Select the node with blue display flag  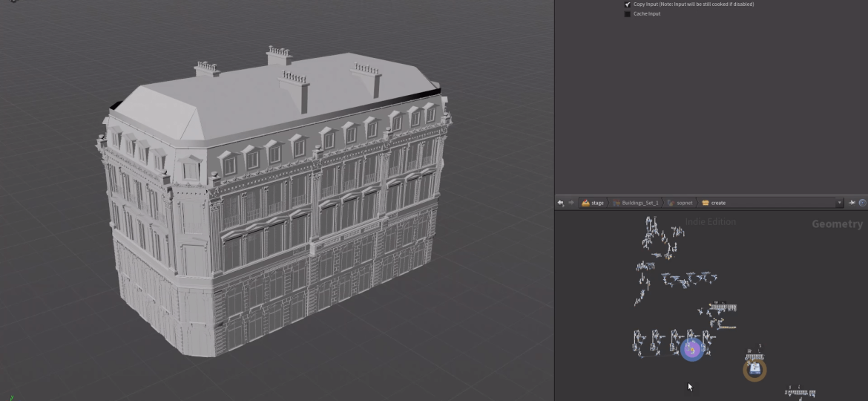point(692,349)
